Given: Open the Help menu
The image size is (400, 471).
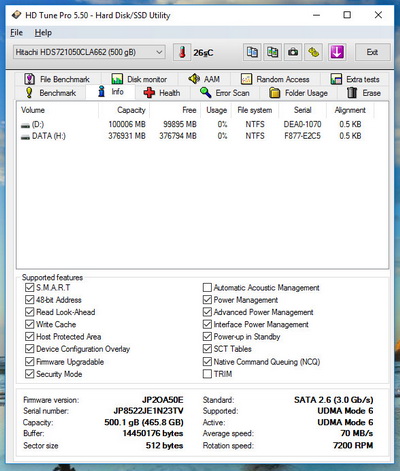Looking at the screenshot, I should coord(43,33).
